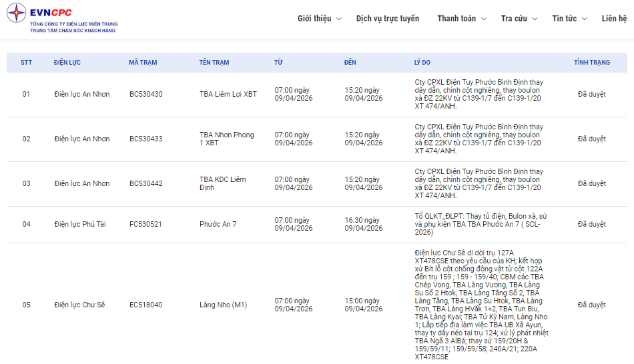The height and width of the screenshot is (364, 634).
Task: Click the Tên trạm column header
Action: click(x=214, y=63)
